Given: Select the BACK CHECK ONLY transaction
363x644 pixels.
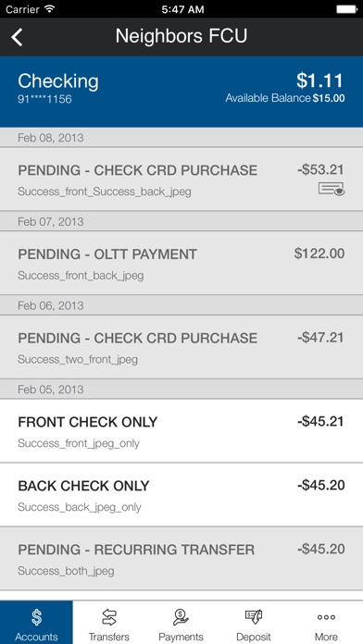Looking at the screenshot, I should tap(181, 494).
